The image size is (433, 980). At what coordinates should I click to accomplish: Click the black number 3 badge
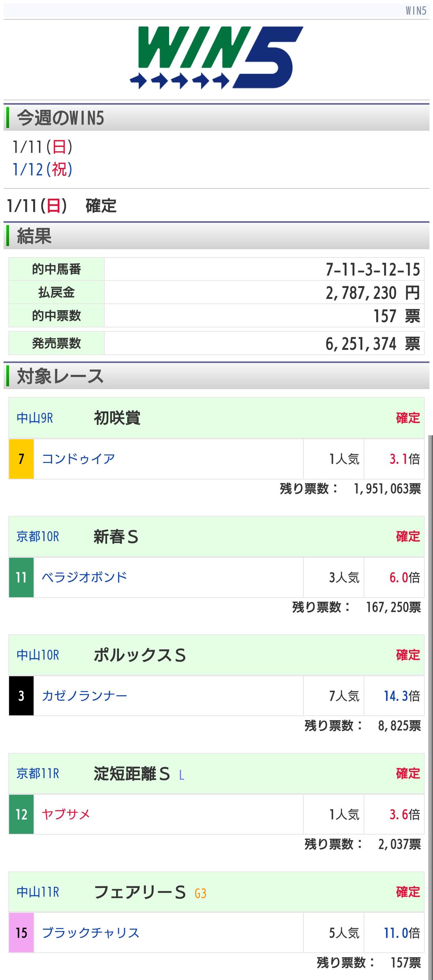click(x=21, y=696)
